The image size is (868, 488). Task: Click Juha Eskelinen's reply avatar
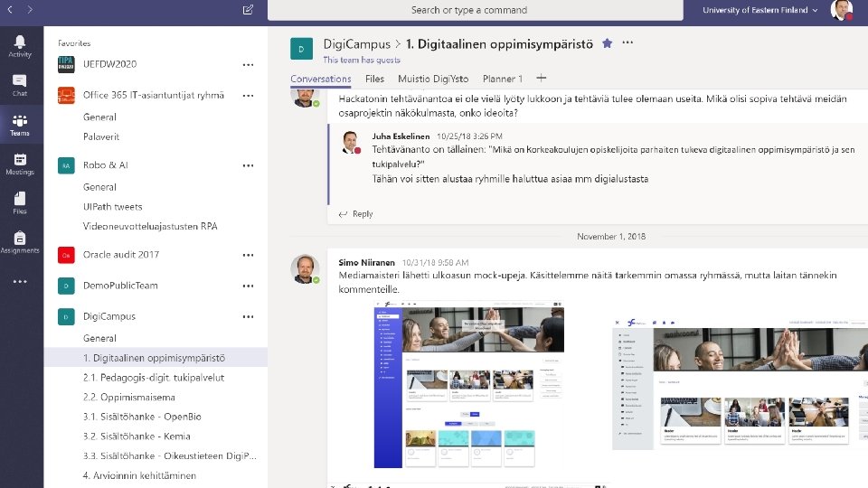pyautogui.click(x=351, y=142)
